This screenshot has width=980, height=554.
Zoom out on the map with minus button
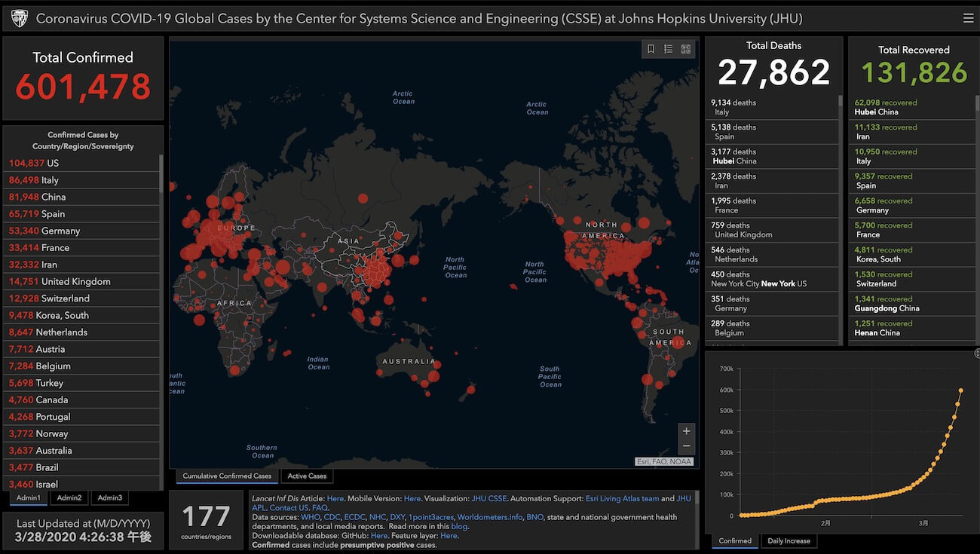pyautogui.click(x=686, y=446)
